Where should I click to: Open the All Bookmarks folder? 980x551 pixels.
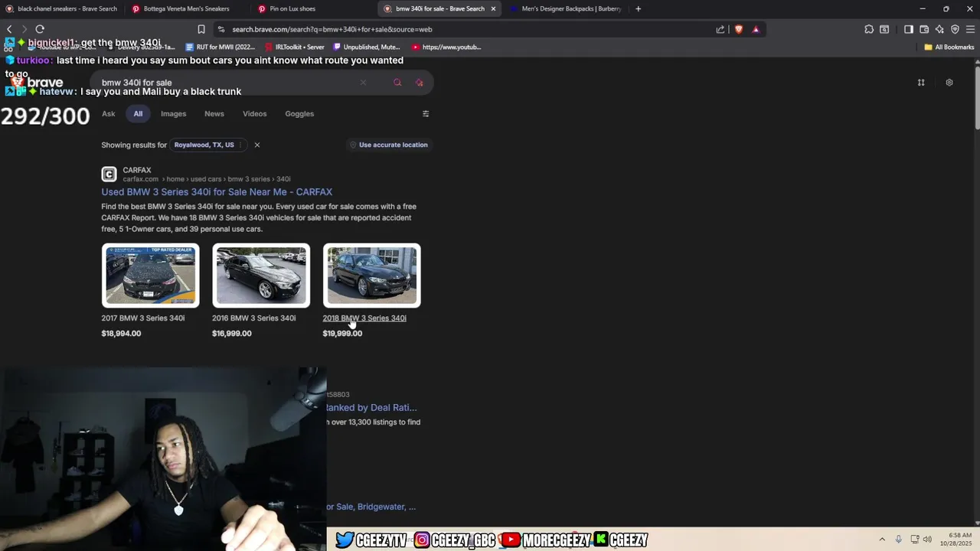pyautogui.click(x=949, y=47)
